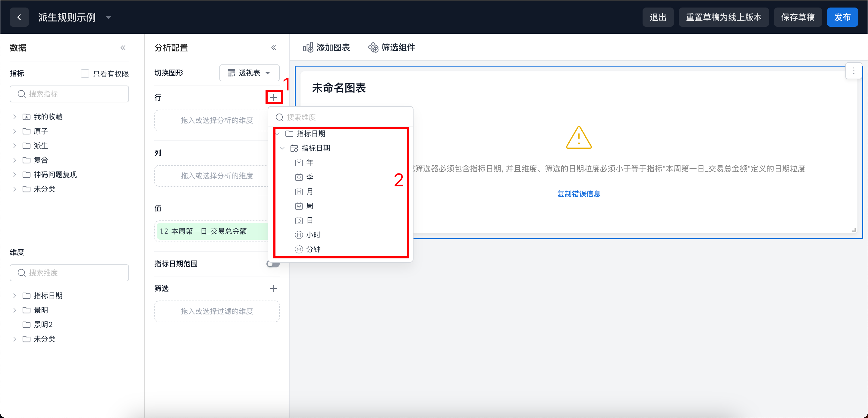Open dropdown arrow next to 派生规则示例 title
Screen dimensions: 868x418
[108, 17]
